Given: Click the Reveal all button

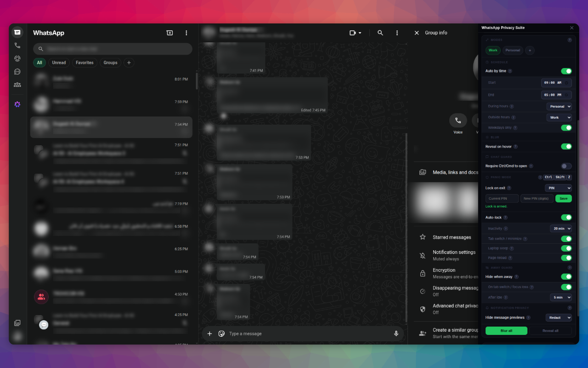Looking at the screenshot, I should pyautogui.click(x=550, y=331).
